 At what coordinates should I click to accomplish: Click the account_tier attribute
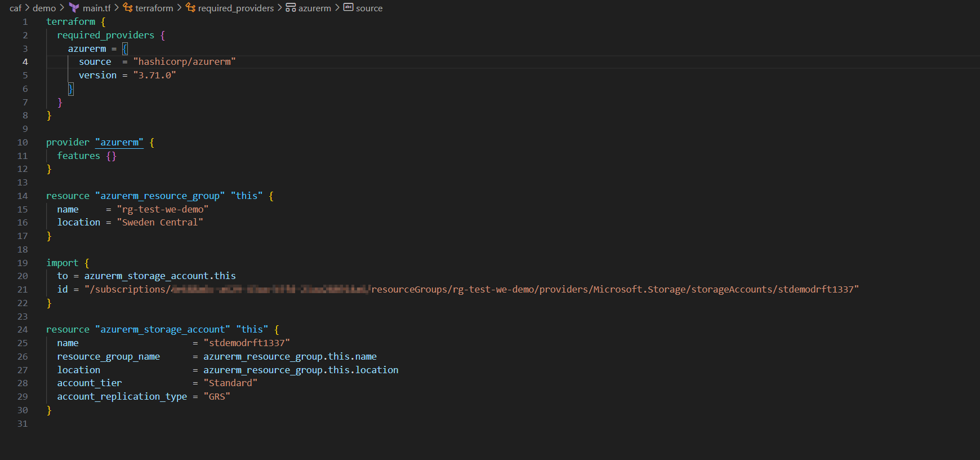pos(90,383)
